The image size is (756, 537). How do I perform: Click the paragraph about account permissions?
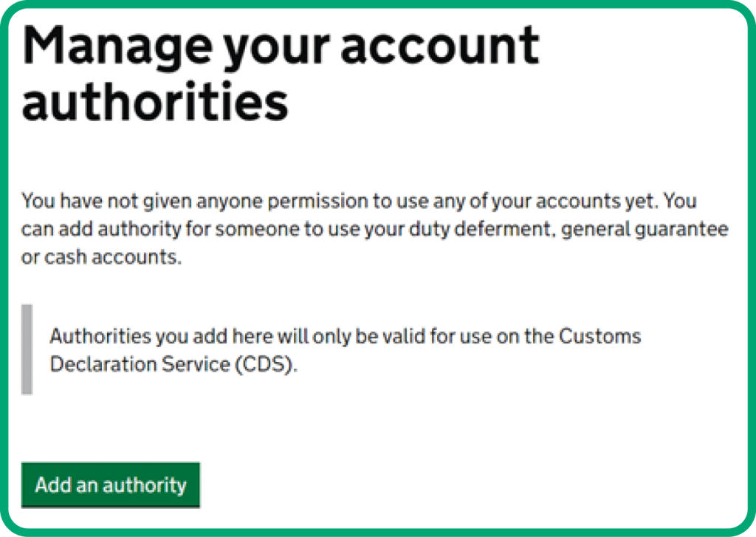coord(369,228)
